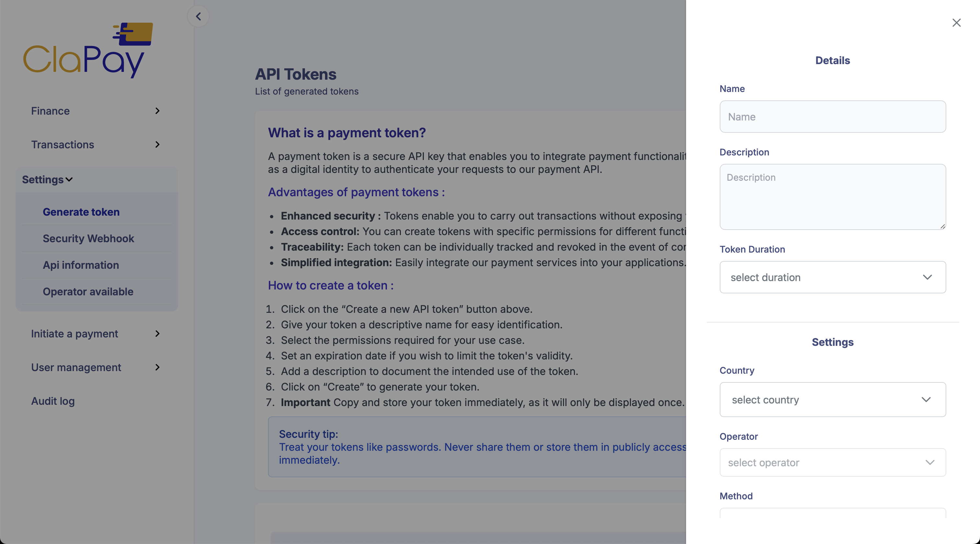Select Initiate a payment

click(x=74, y=334)
